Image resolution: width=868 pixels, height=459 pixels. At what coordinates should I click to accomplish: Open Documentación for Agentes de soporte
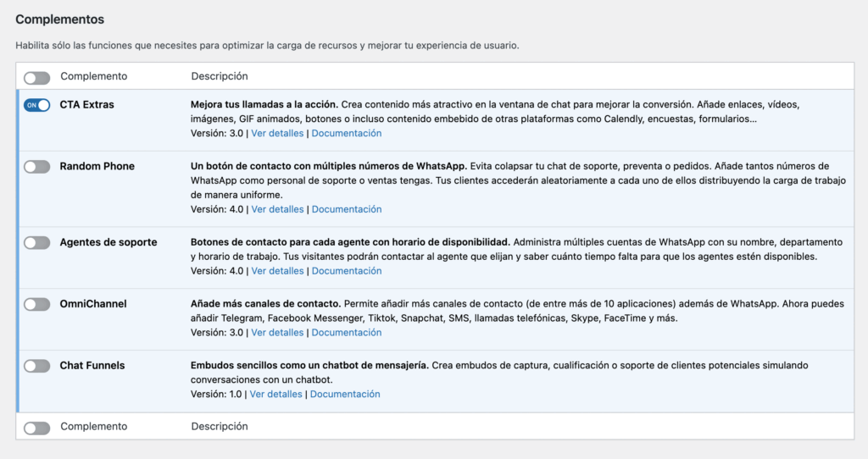pos(347,271)
